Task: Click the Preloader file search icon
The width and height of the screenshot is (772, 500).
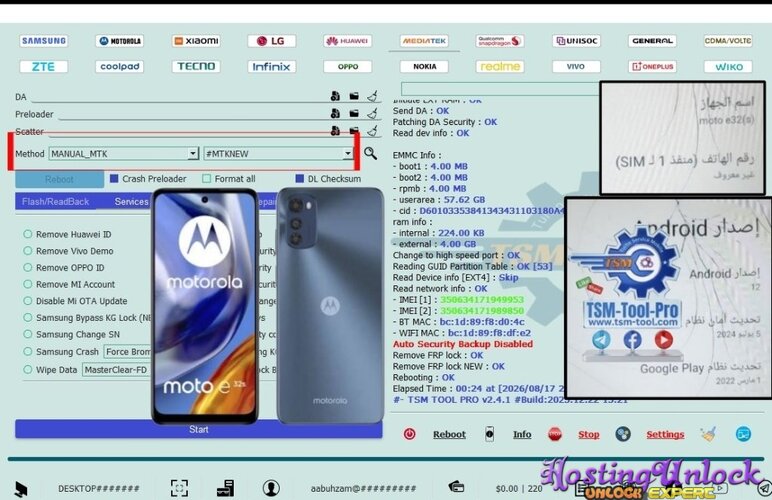Action: click(335, 114)
